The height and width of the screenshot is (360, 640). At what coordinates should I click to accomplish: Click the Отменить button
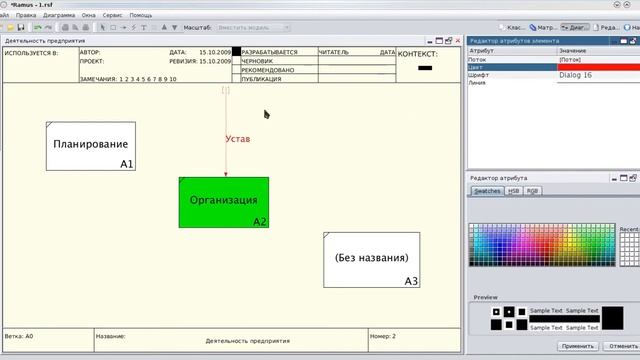[x=622, y=346]
